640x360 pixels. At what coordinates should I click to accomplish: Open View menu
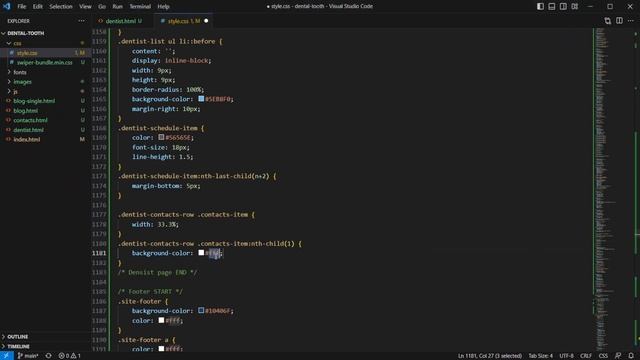(x=85, y=6)
